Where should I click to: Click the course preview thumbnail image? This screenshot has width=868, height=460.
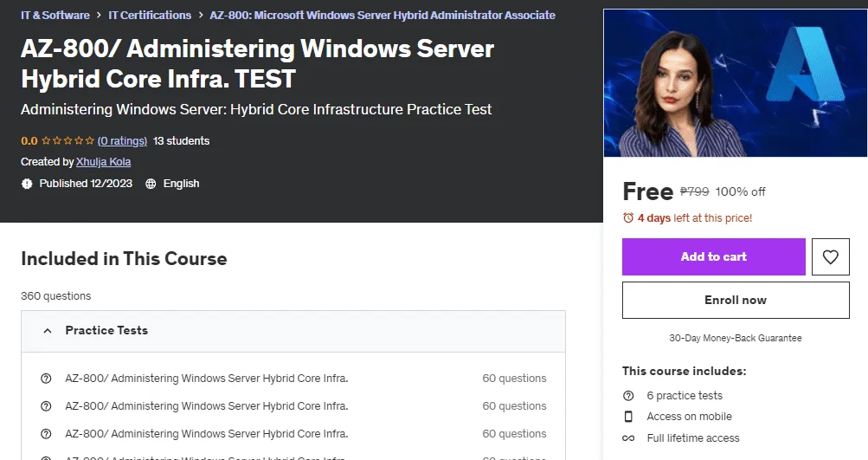pos(735,83)
